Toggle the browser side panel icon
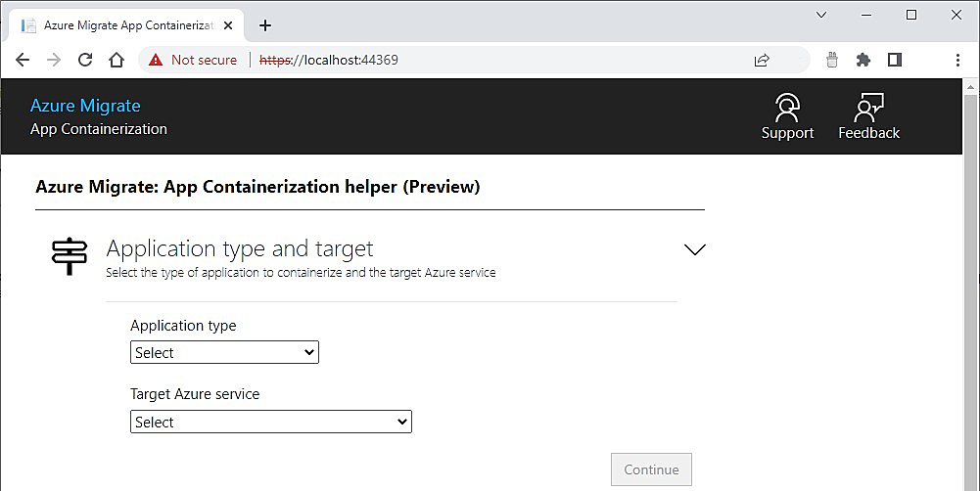 coord(895,60)
